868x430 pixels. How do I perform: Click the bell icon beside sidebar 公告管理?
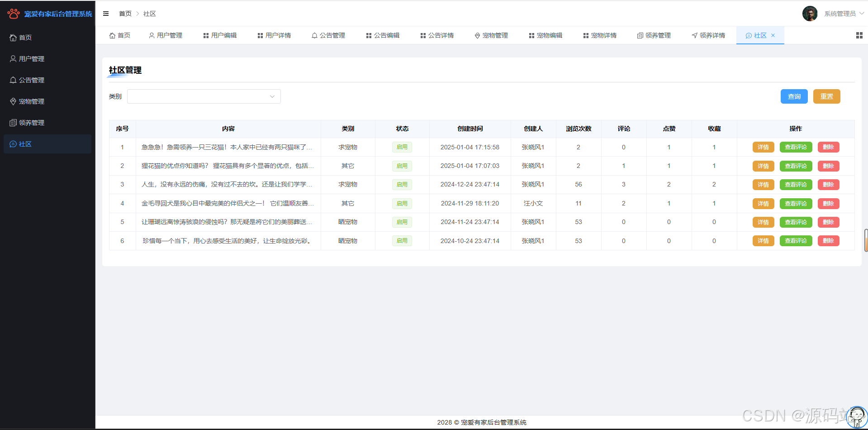coord(13,80)
